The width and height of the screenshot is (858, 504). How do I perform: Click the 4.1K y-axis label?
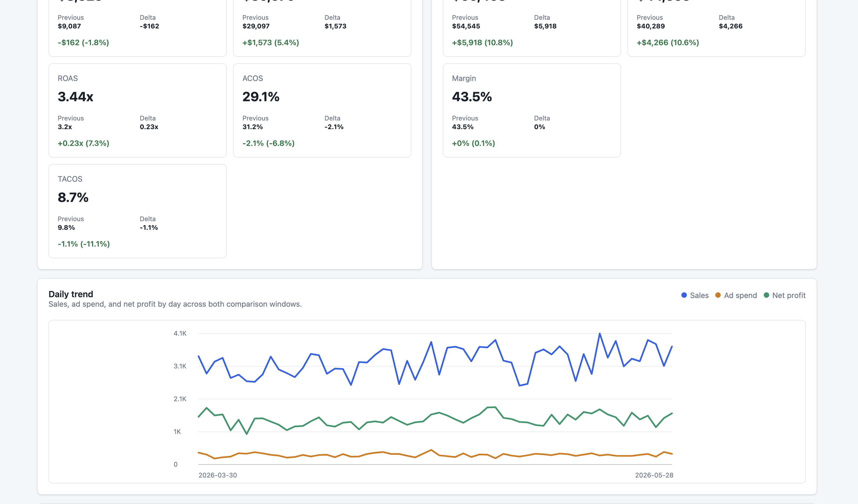(180, 333)
